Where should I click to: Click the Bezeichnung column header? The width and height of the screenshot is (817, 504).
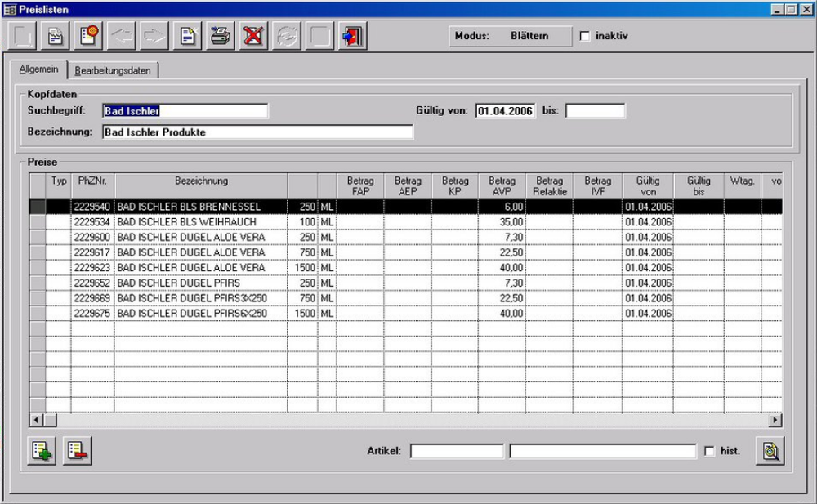coord(200,181)
